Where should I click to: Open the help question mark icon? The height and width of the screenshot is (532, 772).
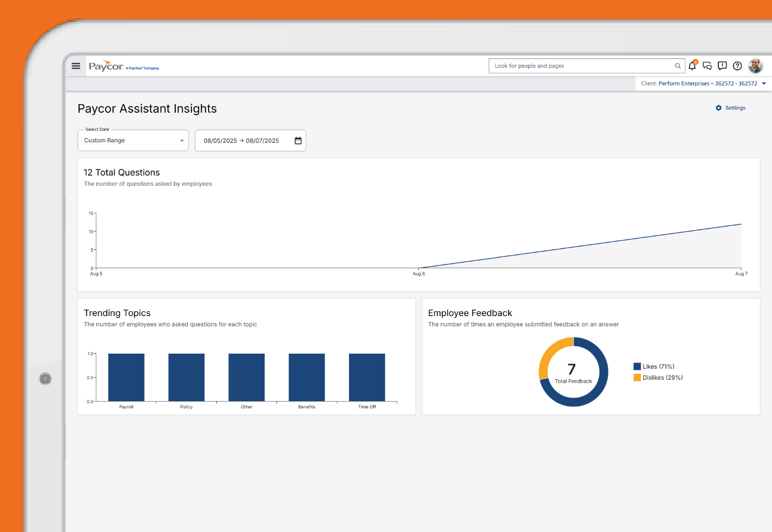738,66
